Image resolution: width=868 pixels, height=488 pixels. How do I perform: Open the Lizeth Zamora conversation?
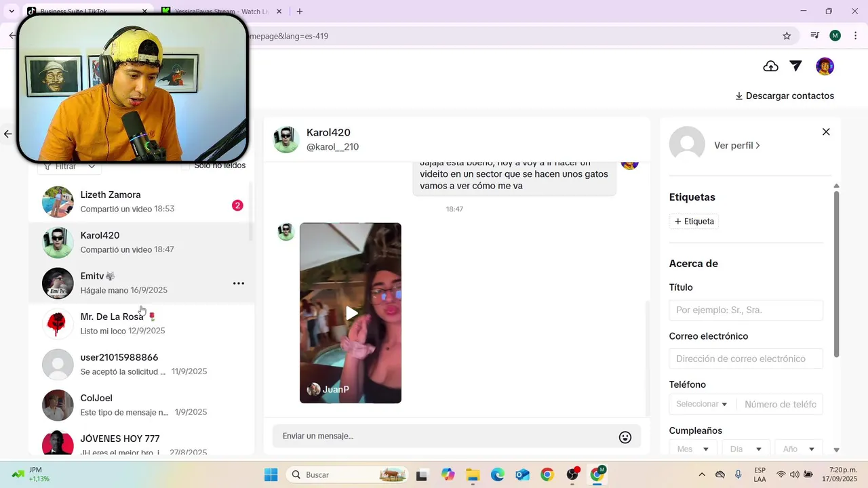tap(142, 202)
